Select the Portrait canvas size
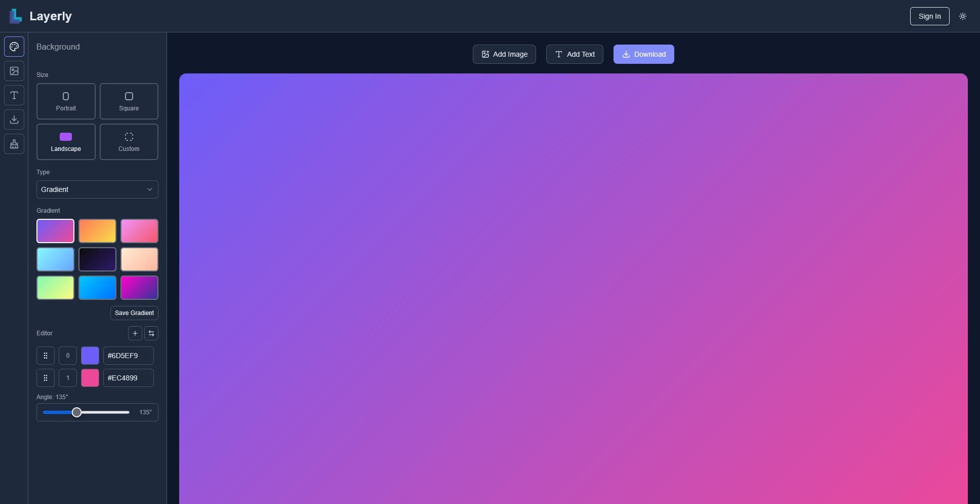This screenshot has width=980, height=504. 66,101
